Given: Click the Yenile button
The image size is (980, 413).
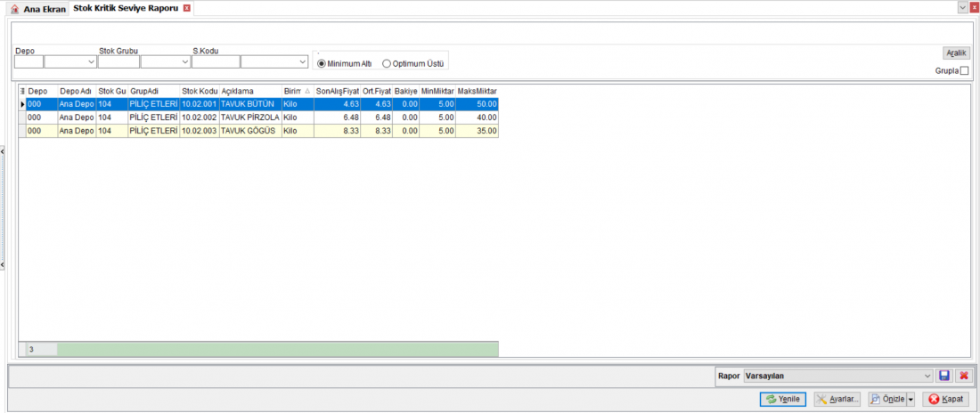Looking at the screenshot, I should tap(783, 400).
